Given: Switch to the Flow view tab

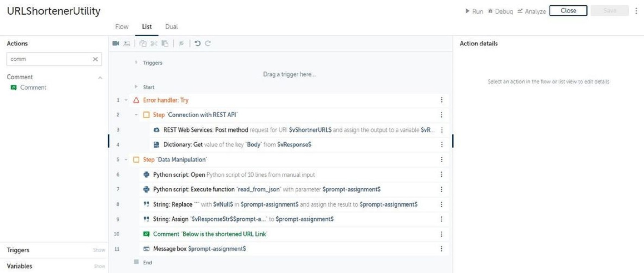Looking at the screenshot, I should [x=122, y=27].
